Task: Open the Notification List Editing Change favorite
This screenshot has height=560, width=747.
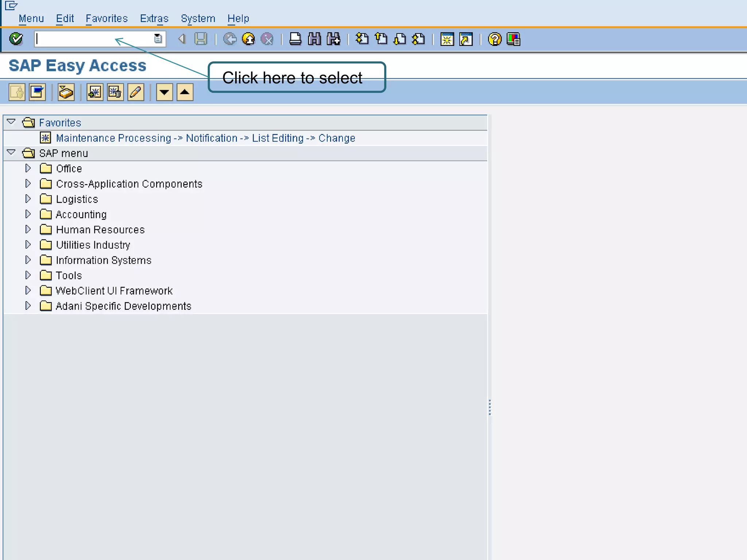Action: coord(205,138)
